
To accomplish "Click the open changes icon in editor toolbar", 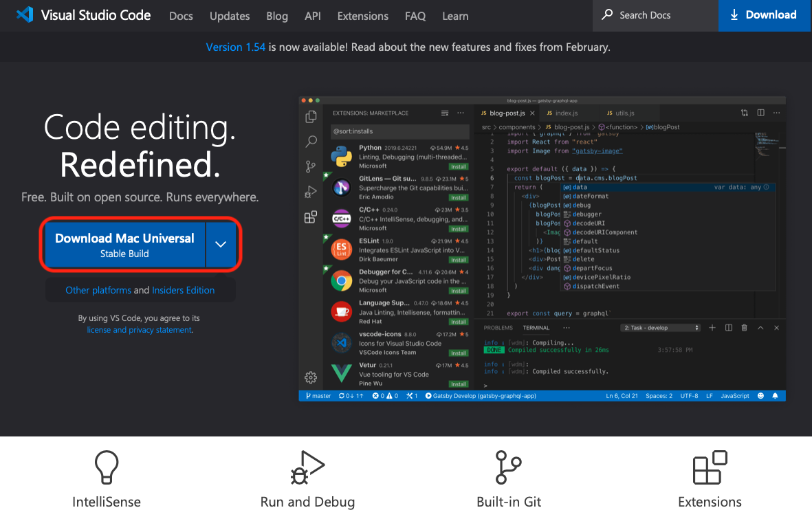I will [745, 113].
